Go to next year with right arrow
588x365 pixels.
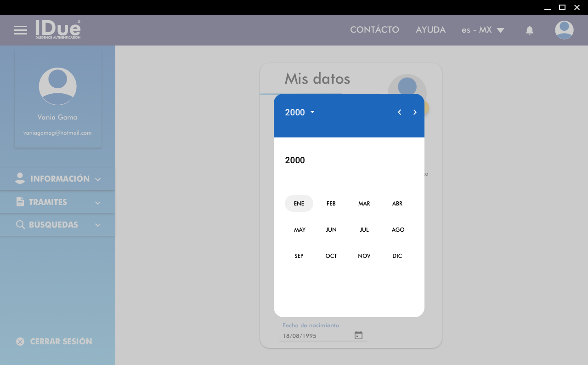(415, 112)
